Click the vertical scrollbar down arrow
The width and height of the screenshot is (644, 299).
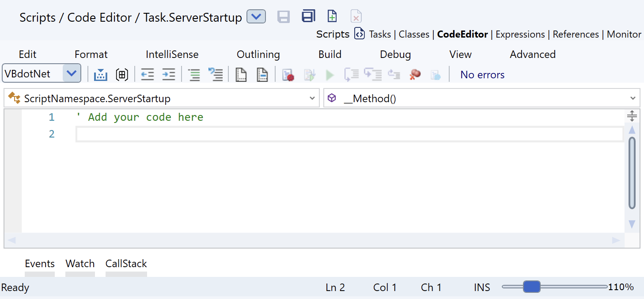click(x=632, y=224)
